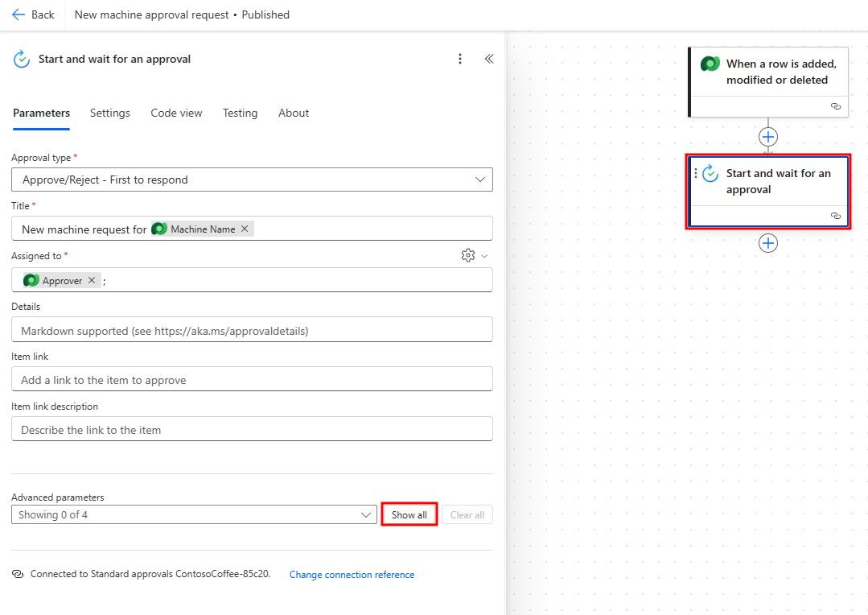Screen dimensions: 868x615
Task: Click the 'Approval type' label
Action: click(x=41, y=158)
